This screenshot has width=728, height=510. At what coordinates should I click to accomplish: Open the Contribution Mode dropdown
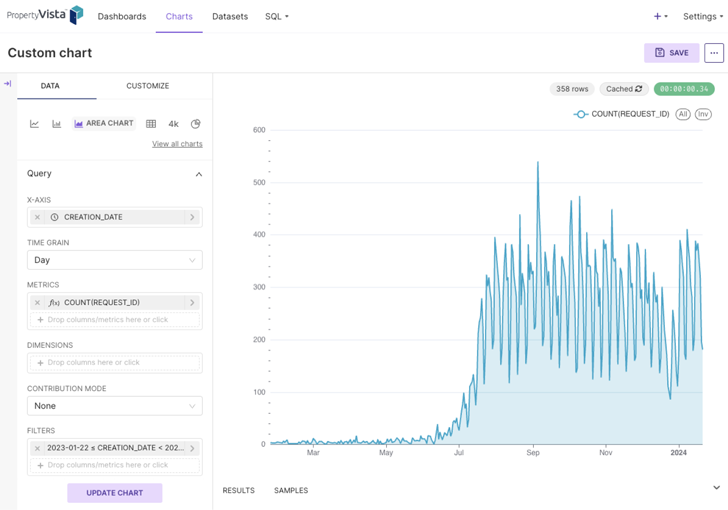114,406
